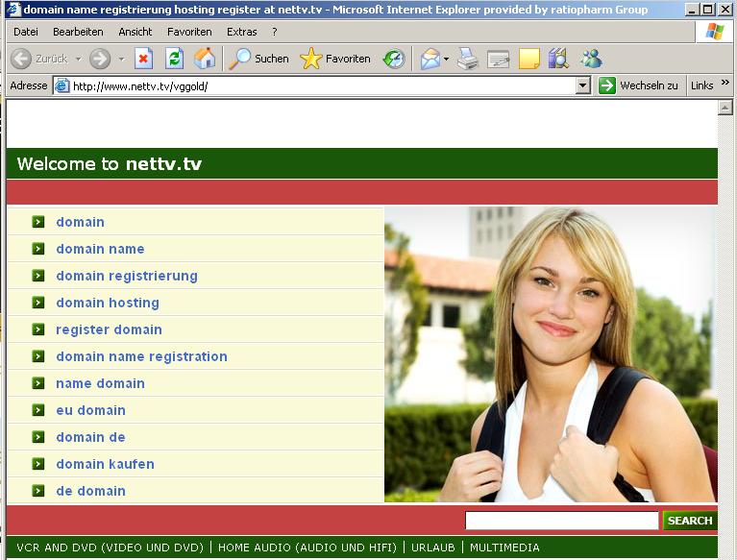The height and width of the screenshot is (560, 737).
Task: Click green arrow bullet beside 'eu domain'
Action: [38, 410]
